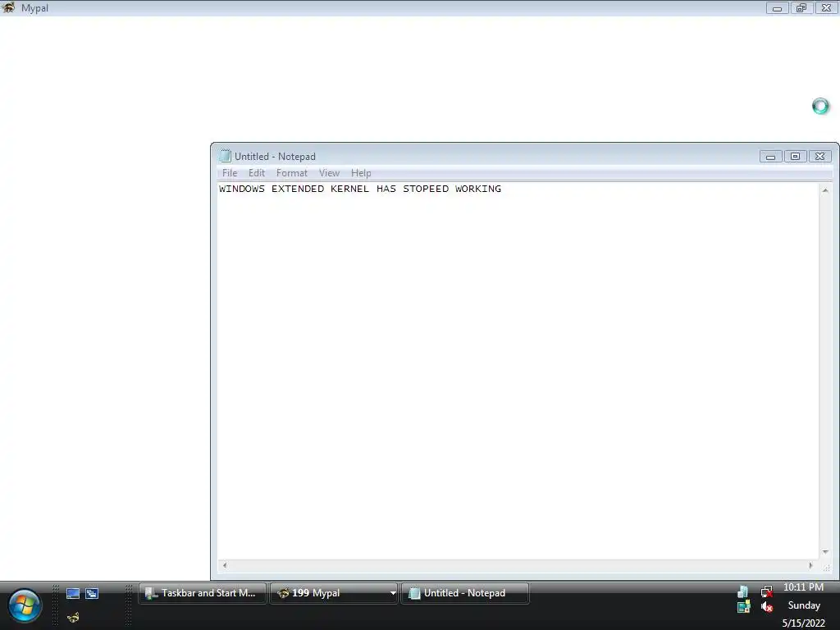Click the Notepad icon in the Notepad title bar
This screenshot has height=630, width=840.
pyautogui.click(x=225, y=156)
